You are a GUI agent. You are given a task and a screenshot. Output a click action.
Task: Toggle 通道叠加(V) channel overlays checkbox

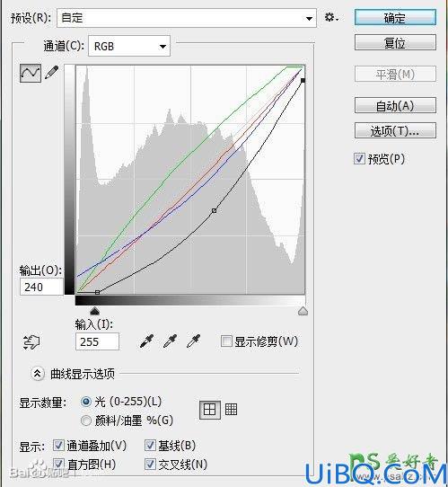[58, 446]
